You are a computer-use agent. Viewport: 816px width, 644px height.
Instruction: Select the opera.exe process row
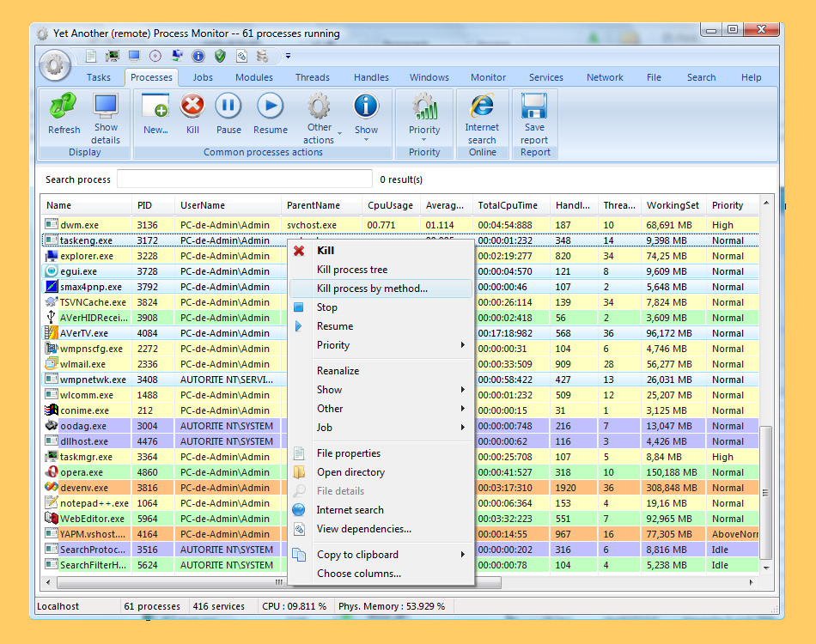click(164, 472)
